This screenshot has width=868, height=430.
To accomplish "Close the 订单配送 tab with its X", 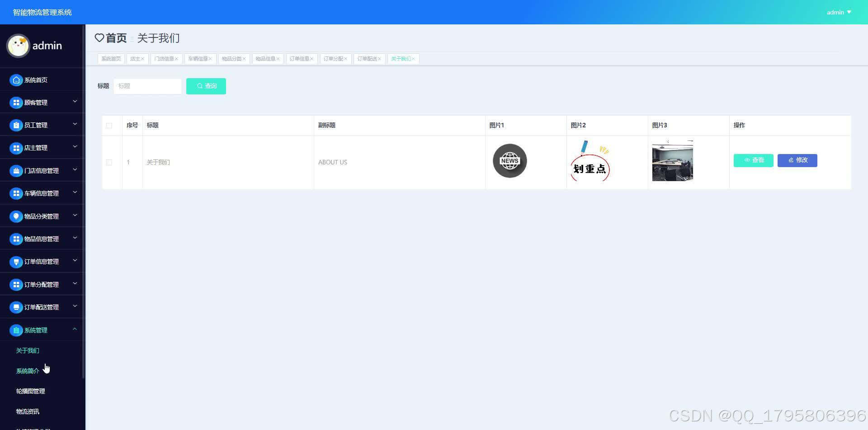I will [379, 59].
